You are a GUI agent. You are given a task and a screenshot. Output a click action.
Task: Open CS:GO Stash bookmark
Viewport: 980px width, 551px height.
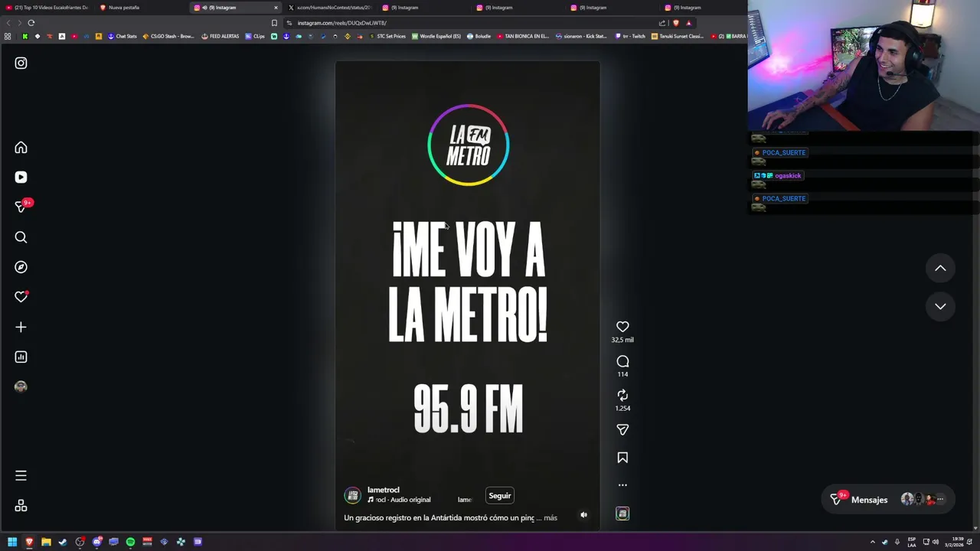168,36
